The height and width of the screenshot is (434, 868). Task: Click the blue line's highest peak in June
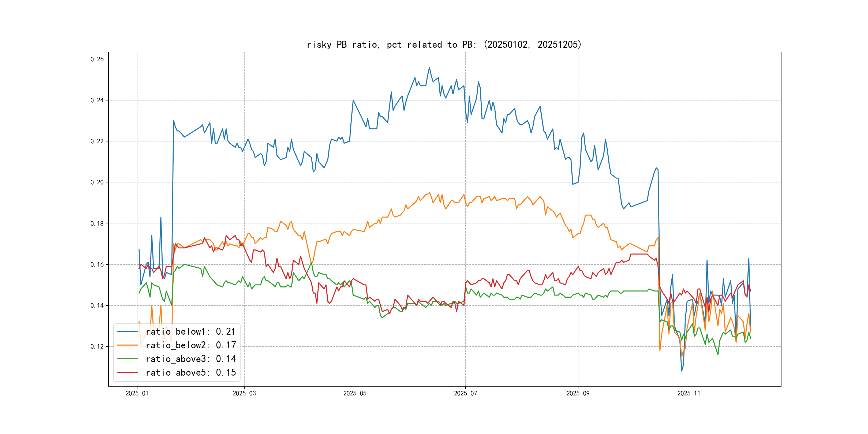pyautogui.click(x=429, y=68)
